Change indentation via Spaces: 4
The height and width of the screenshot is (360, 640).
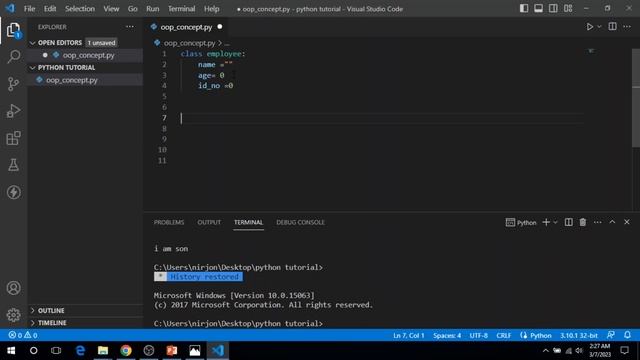447,335
